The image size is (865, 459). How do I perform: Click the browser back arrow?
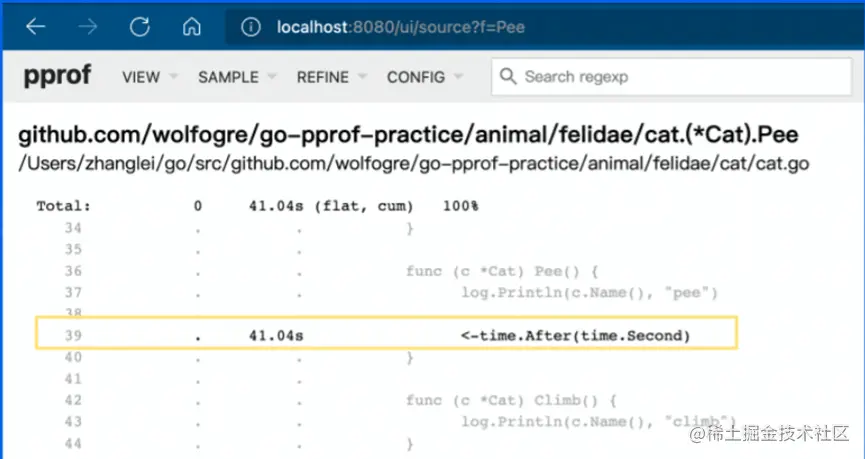pyautogui.click(x=35, y=26)
